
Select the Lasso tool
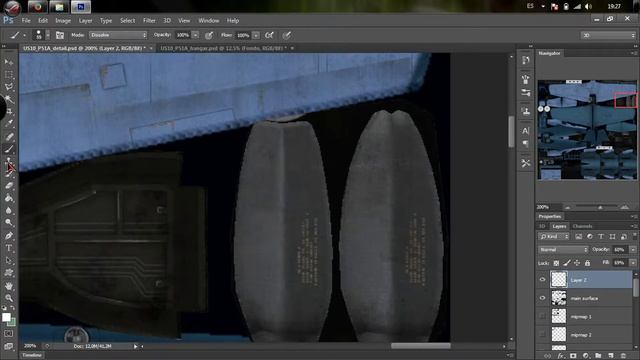[x=9, y=87]
